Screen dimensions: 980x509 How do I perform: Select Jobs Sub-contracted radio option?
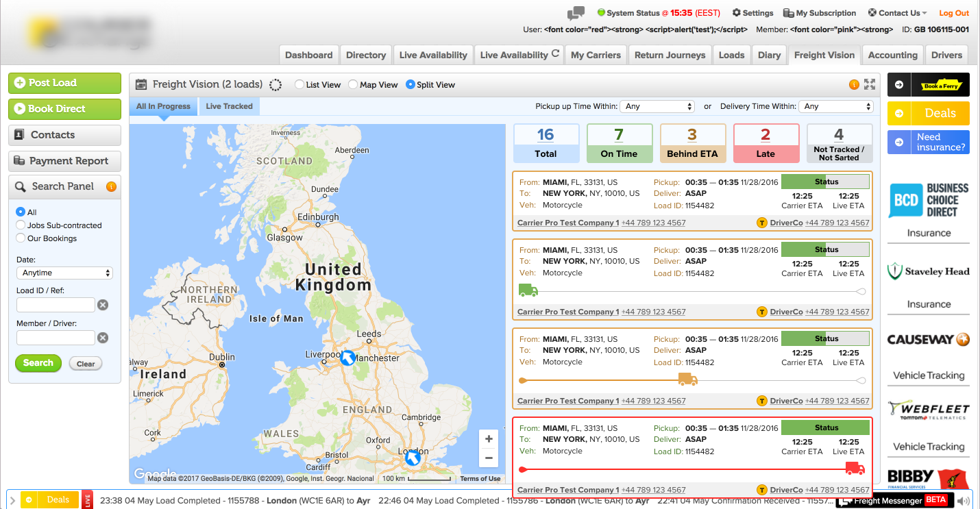click(x=21, y=225)
